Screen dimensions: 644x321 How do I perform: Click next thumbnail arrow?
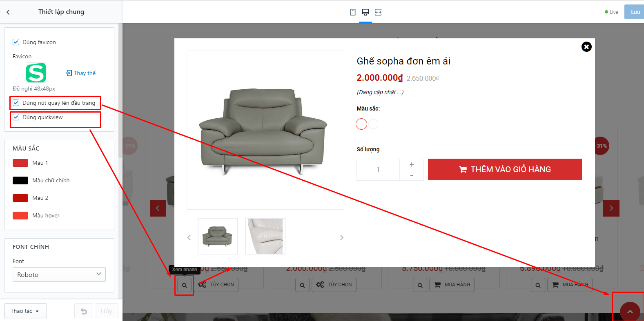342,237
